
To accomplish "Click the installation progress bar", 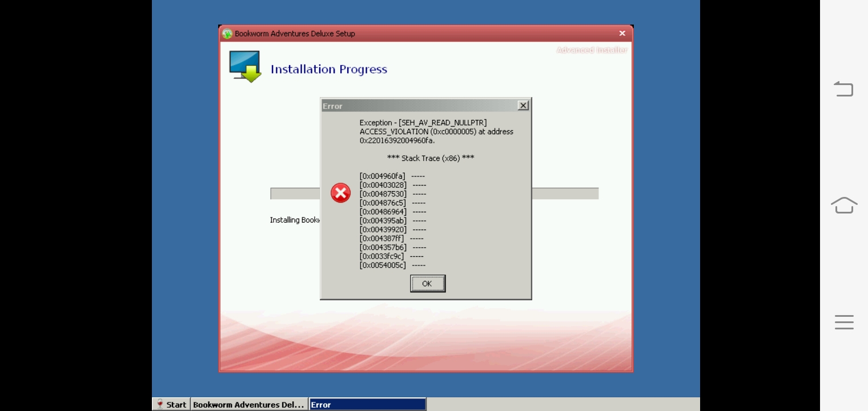I will [x=564, y=194].
